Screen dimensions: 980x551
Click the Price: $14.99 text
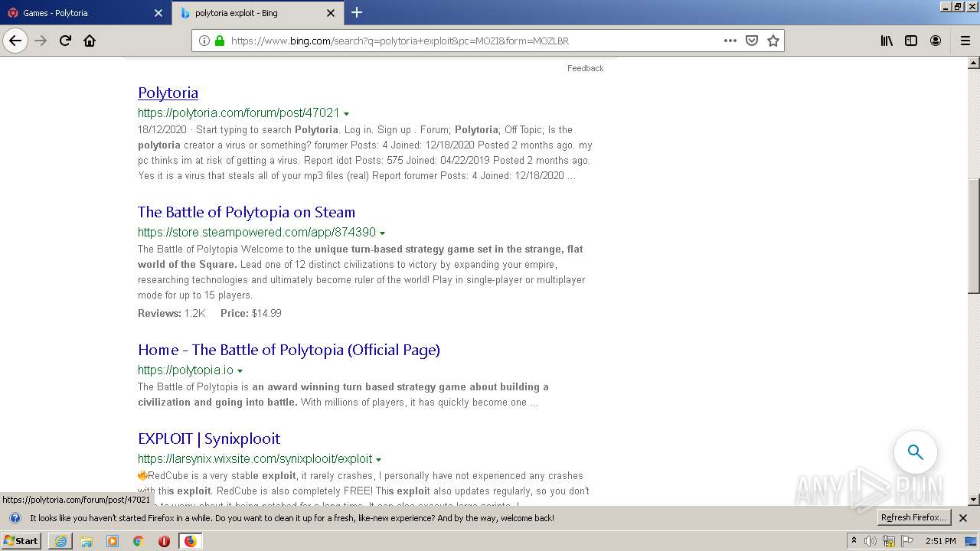tap(250, 313)
